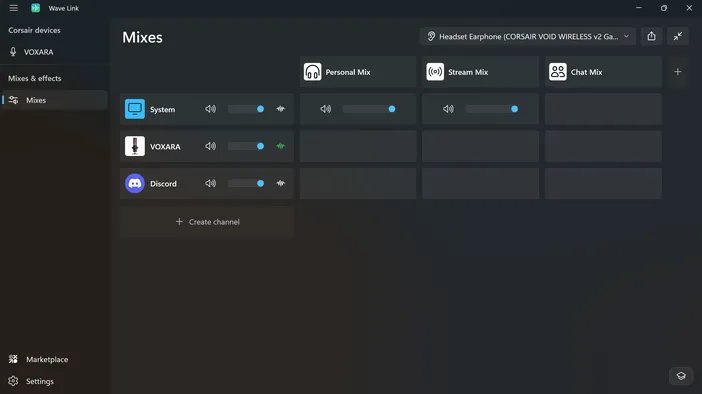The width and height of the screenshot is (702, 394).
Task: Click the VOXARA microphone channel icon
Action: [135, 146]
